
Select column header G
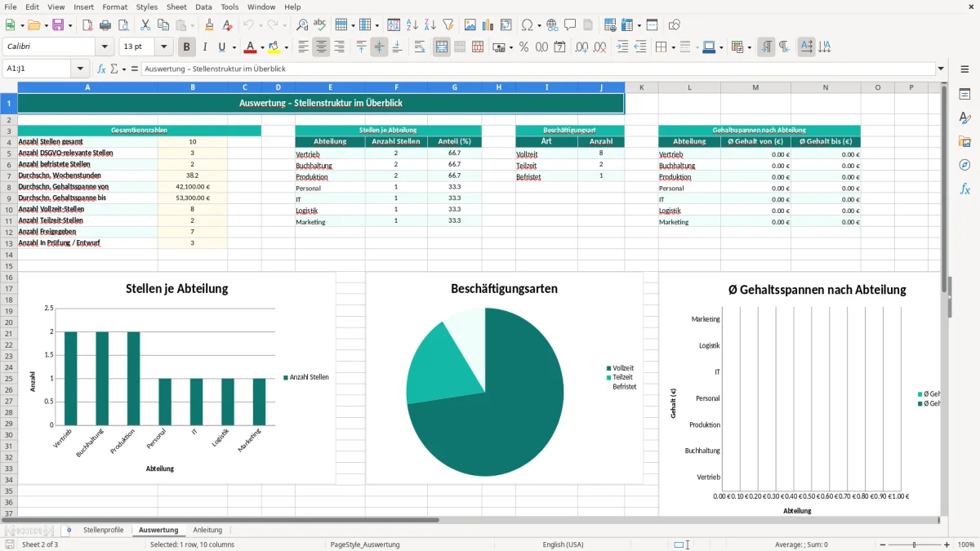point(454,87)
